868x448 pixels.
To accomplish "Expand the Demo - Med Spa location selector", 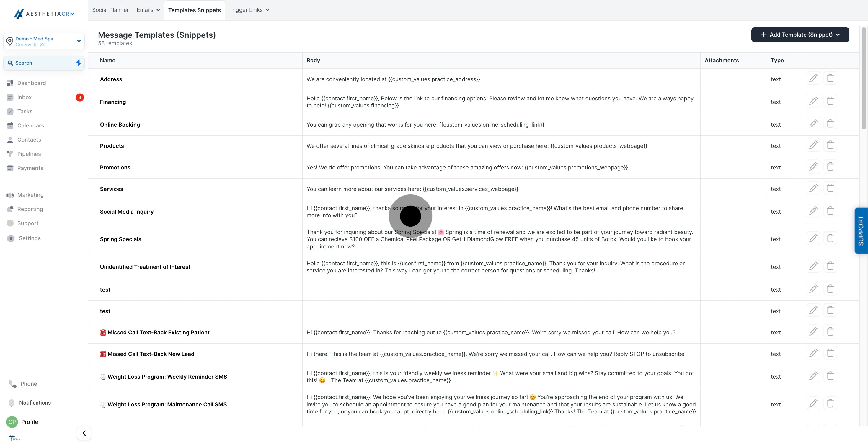I will 79,41.
